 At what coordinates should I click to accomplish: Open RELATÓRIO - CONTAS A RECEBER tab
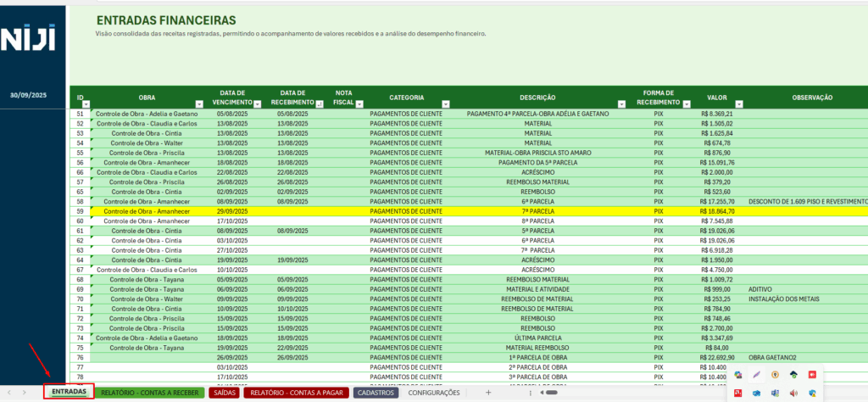tap(149, 393)
